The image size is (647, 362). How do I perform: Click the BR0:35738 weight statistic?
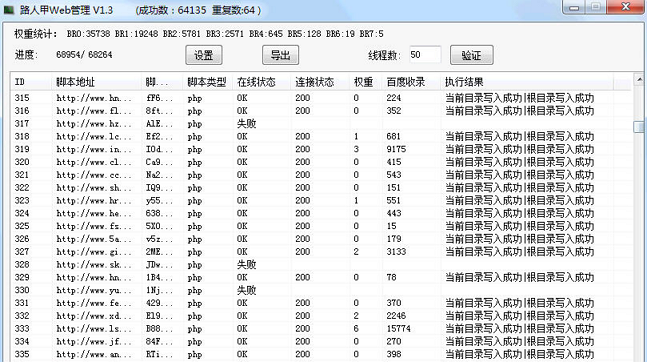coord(88,34)
